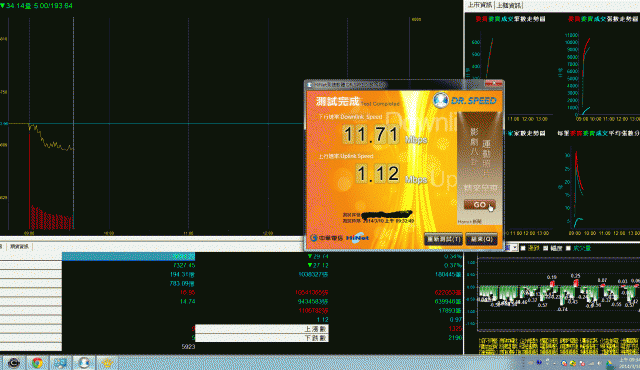Select the 上市資訊 tab
This screenshot has height=370, width=640.
480,5
